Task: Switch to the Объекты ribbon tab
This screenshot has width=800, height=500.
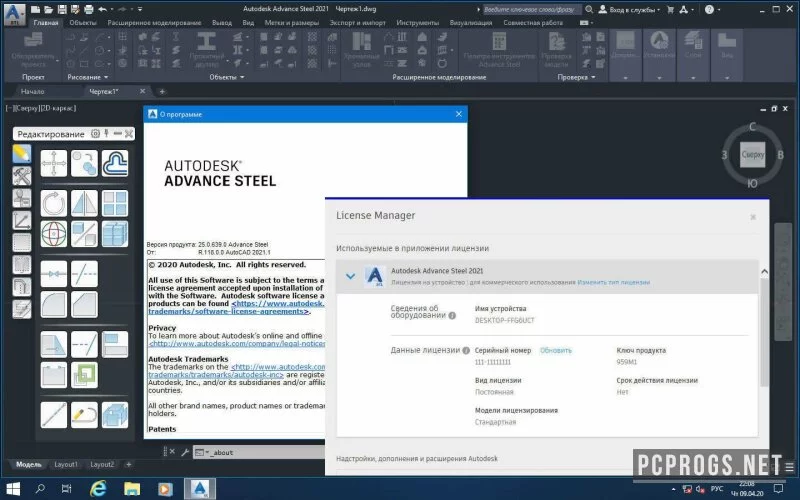Action: [x=83, y=22]
